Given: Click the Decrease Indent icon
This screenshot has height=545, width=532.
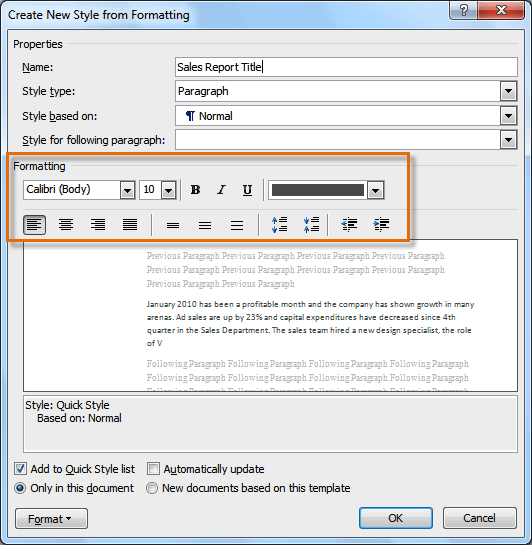Looking at the screenshot, I should click(349, 225).
